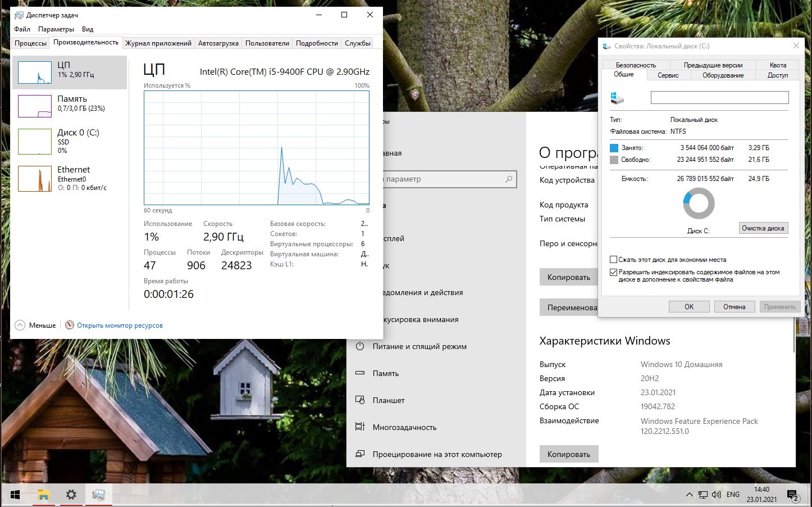Open the notification center icon

click(792, 495)
